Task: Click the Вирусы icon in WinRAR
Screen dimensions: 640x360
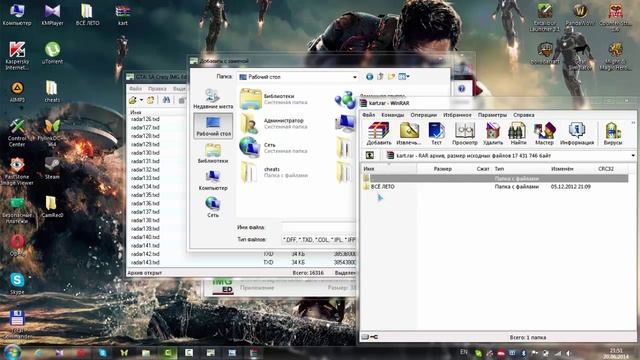Action: 613,133
